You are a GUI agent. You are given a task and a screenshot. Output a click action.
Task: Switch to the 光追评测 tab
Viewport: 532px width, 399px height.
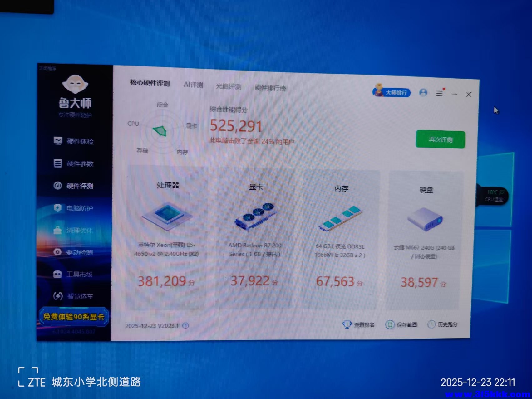(x=229, y=86)
